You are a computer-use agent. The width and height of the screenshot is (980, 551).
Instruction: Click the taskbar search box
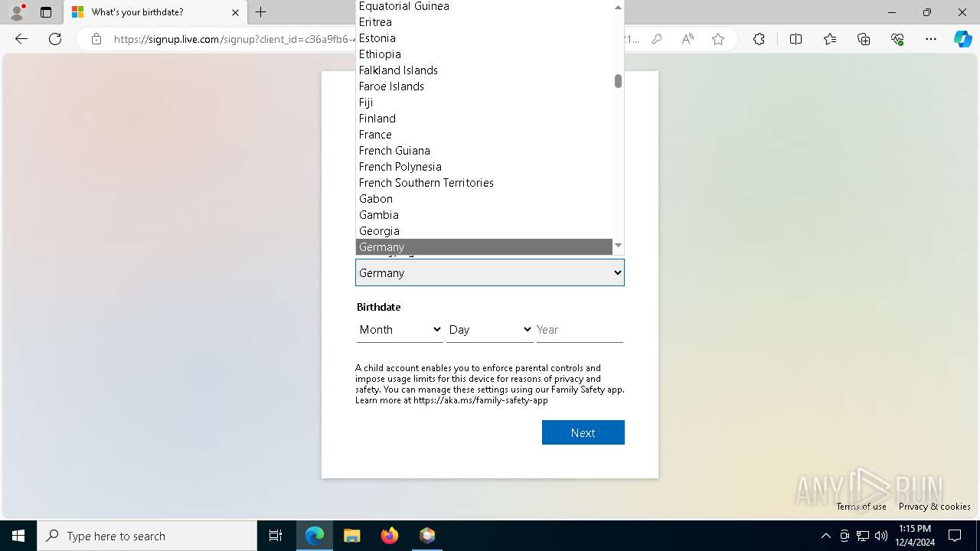click(x=147, y=536)
